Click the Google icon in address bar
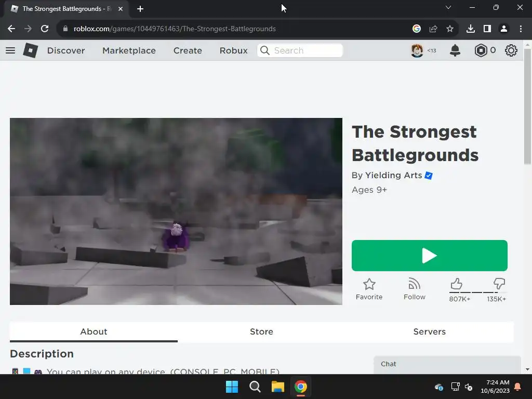 tap(417, 29)
